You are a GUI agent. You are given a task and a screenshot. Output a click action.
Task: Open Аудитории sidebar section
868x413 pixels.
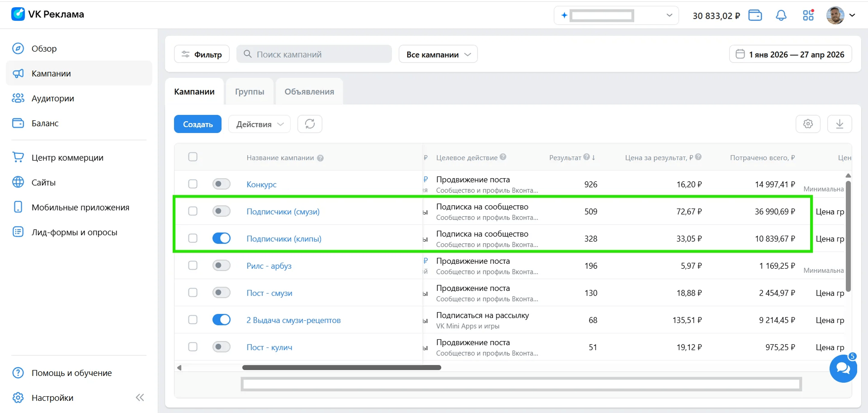(x=79, y=98)
